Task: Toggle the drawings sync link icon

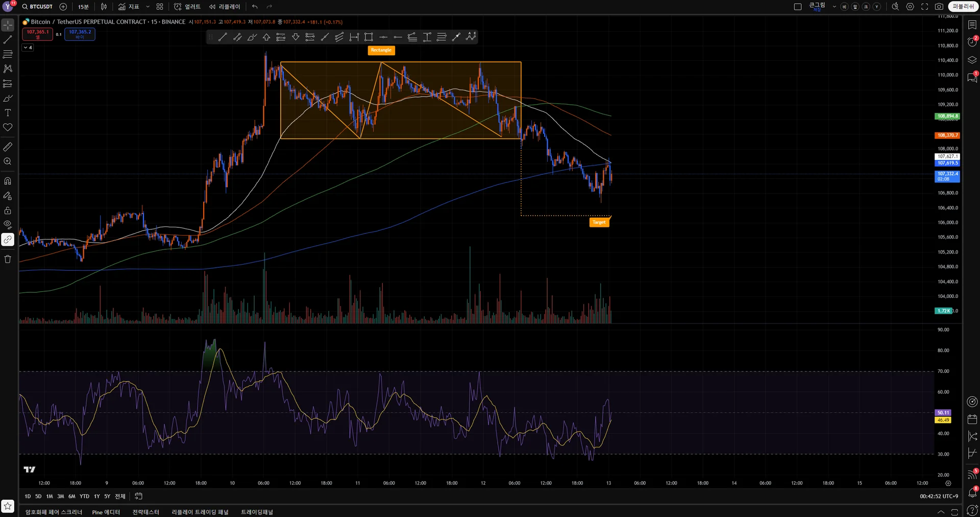Action: coord(8,239)
